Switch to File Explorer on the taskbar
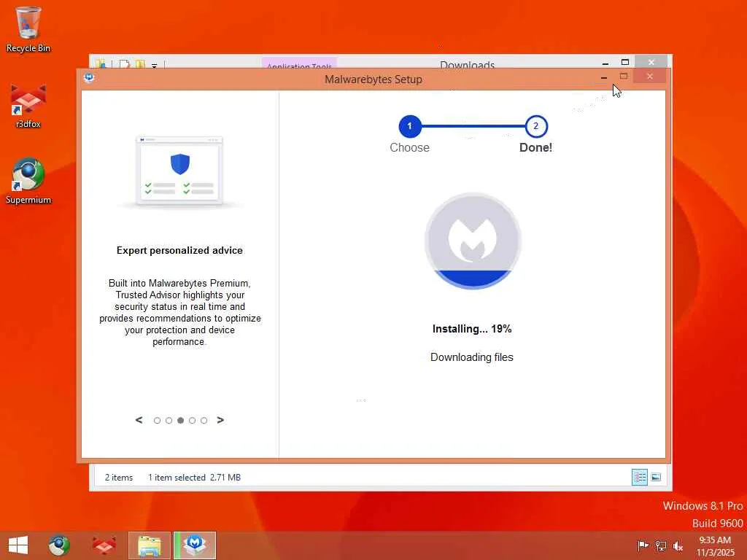The width and height of the screenshot is (747, 560). click(x=149, y=545)
